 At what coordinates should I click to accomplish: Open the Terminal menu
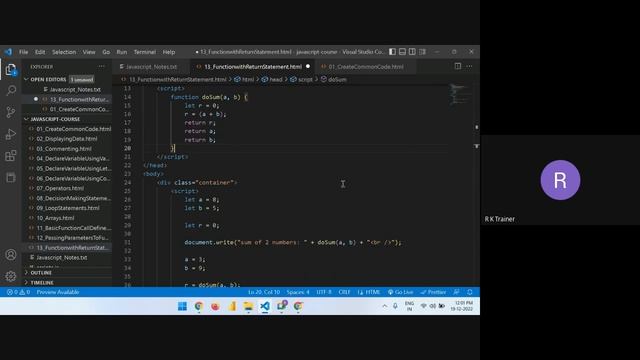pos(145,52)
